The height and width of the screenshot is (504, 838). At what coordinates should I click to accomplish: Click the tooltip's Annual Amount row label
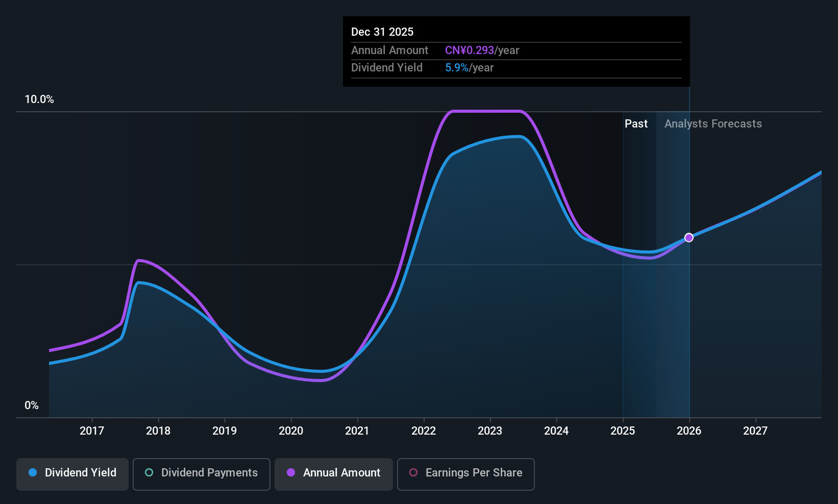pyautogui.click(x=390, y=51)
